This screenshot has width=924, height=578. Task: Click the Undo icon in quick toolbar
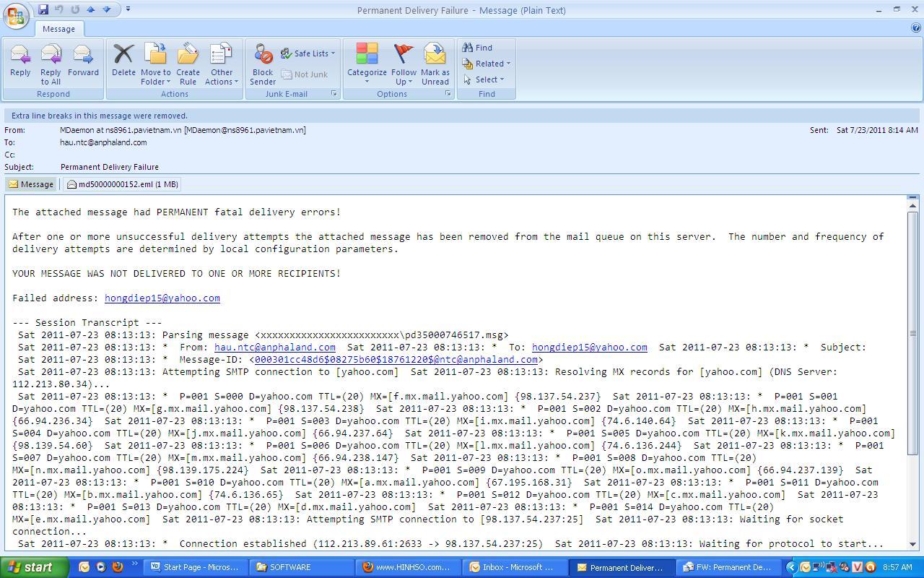[x=59, y=9]
